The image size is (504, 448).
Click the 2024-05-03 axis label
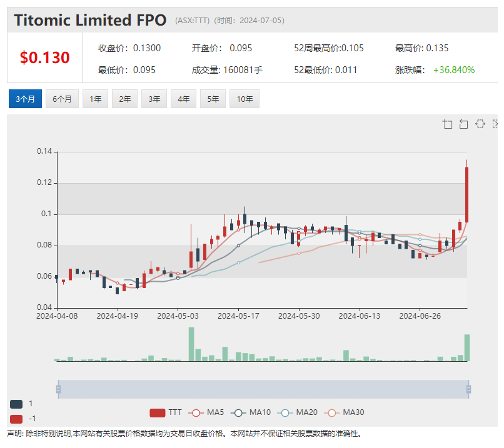point(178,316)
